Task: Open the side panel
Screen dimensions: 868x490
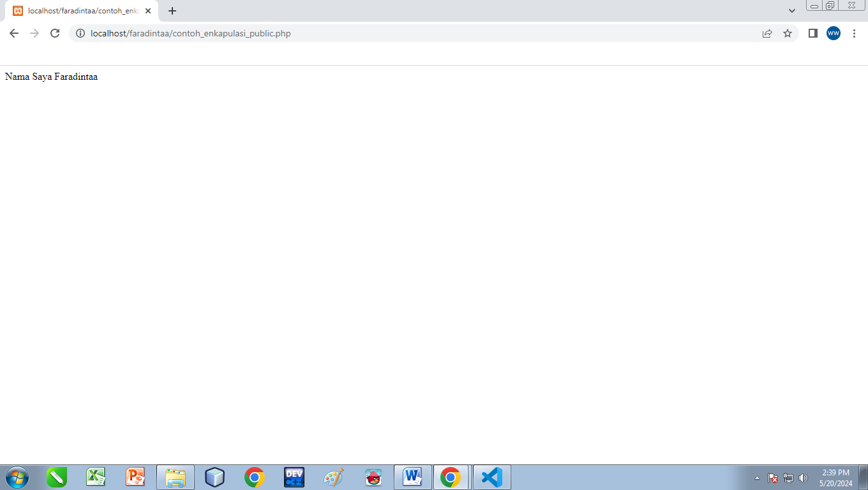Action: point(813,33)
